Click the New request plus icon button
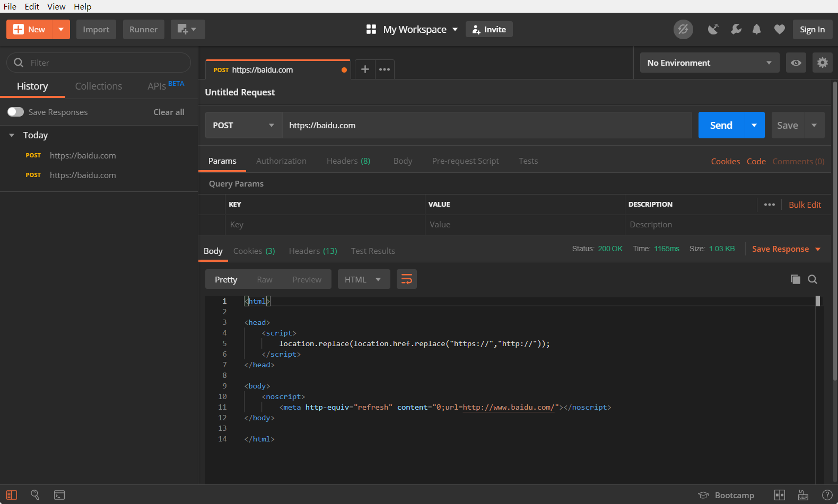 pyautogui.click(x=30, y=30)
